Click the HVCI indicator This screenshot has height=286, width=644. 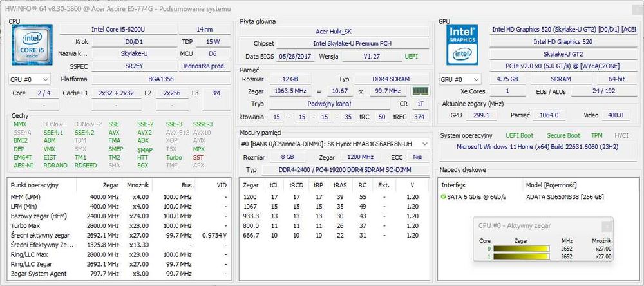621,135
